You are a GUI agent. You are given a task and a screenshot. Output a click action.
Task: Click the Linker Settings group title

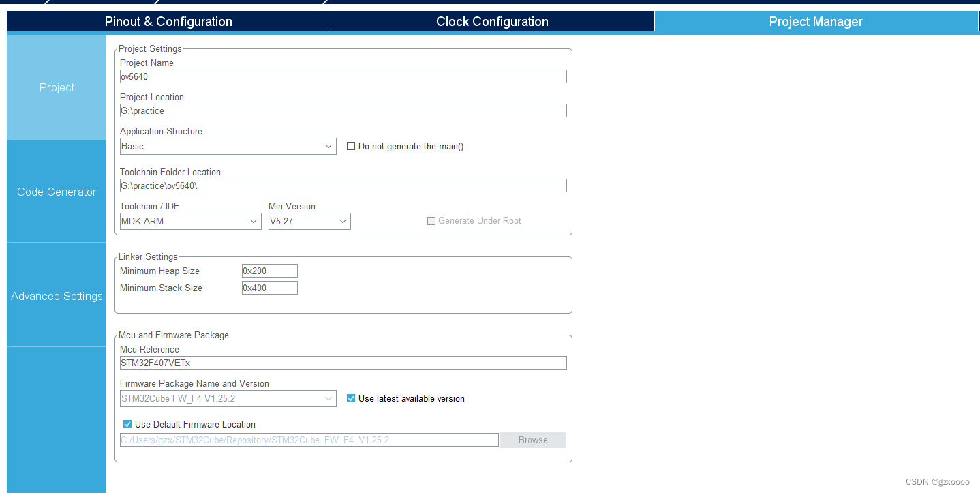[148, 257]
